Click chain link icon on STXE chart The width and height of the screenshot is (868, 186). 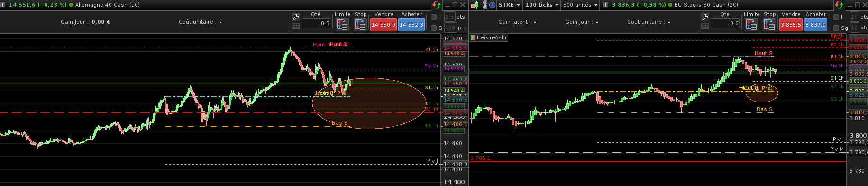(485, 5)
